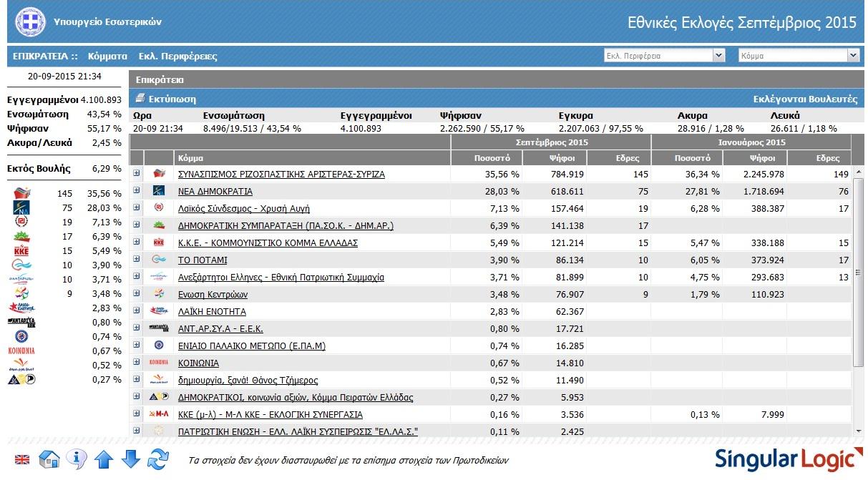The width and height of the screenshot is (868, 480).
Task: Click the ΑΝΤ.ΑΡ.ΣΥ.Α logo in the table row
Action: (159, 328)
